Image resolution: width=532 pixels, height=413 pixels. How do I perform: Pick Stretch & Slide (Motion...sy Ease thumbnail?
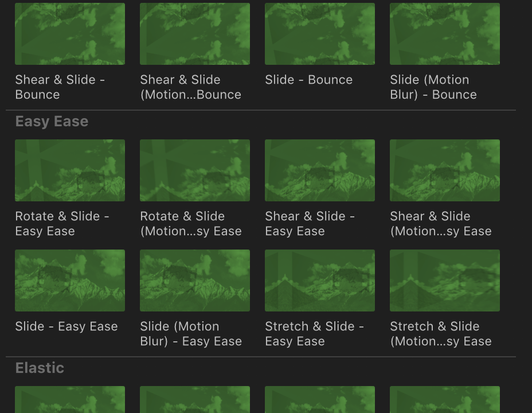coord(444,280)
